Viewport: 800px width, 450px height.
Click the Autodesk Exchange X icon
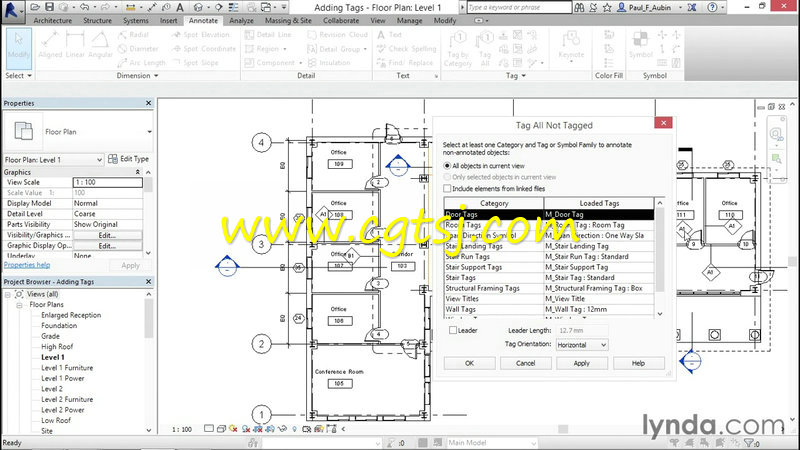692,8
